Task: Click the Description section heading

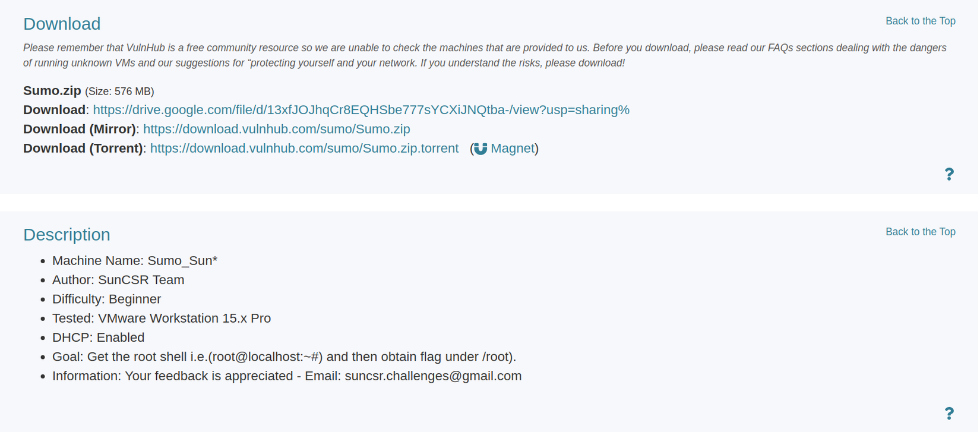Action: coord(67,235)
